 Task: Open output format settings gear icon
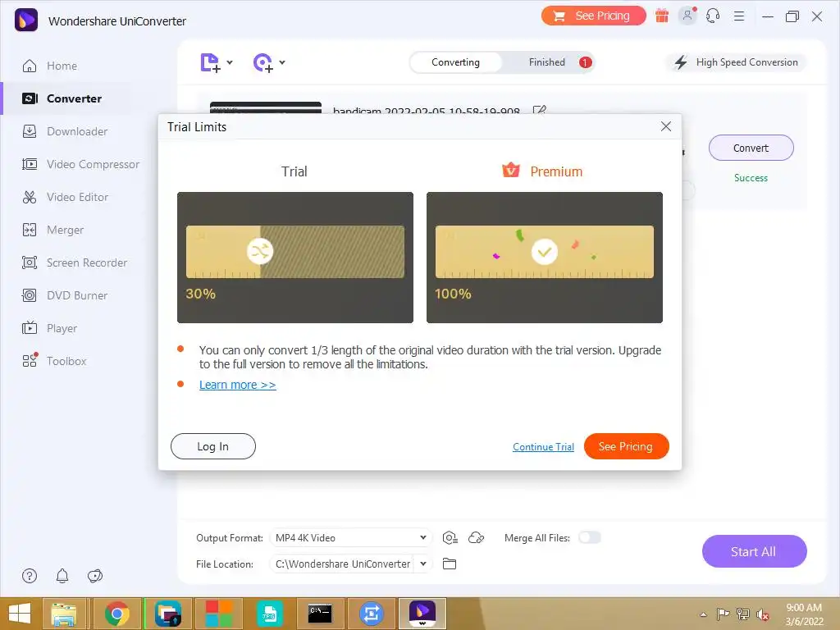pyautogui.click(x=450, y=537)
